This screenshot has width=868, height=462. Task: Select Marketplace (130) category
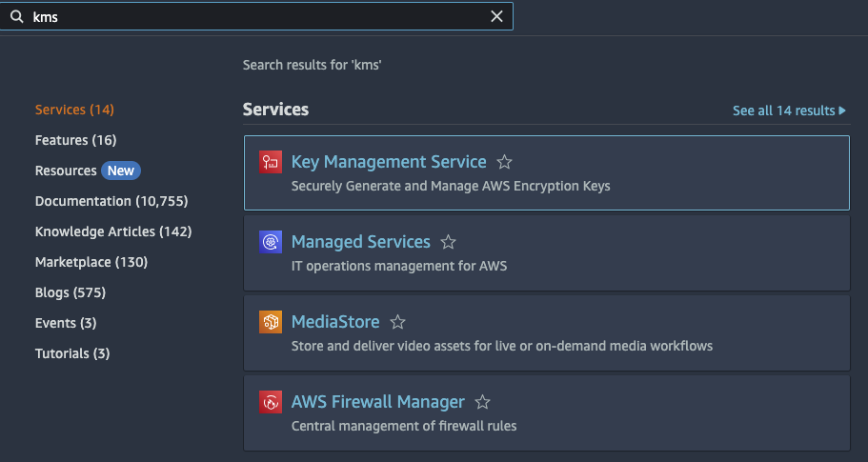pos(91,262)
